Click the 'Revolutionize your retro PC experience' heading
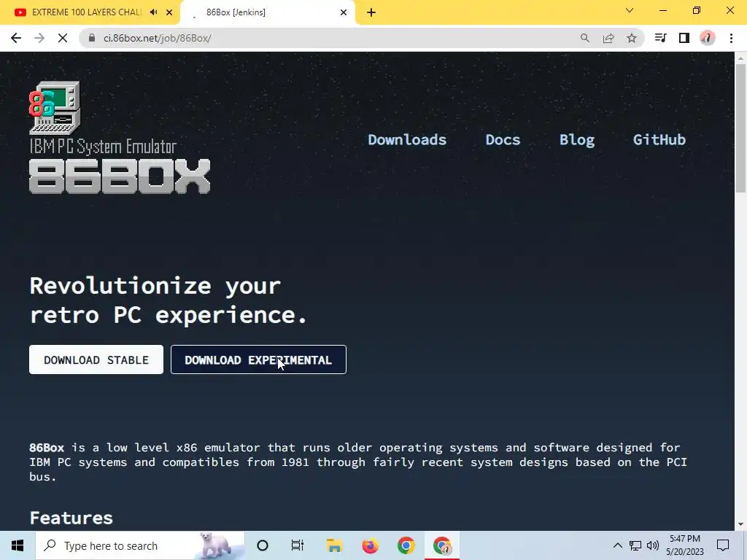The width and height of the screenshot is (747, 560). point(168,300)
